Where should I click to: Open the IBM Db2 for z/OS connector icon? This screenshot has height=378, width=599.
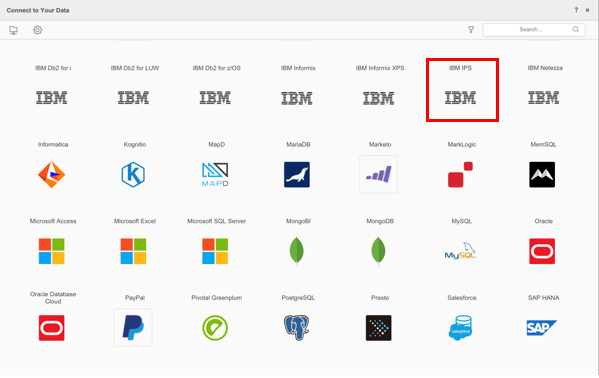point(215,98)
